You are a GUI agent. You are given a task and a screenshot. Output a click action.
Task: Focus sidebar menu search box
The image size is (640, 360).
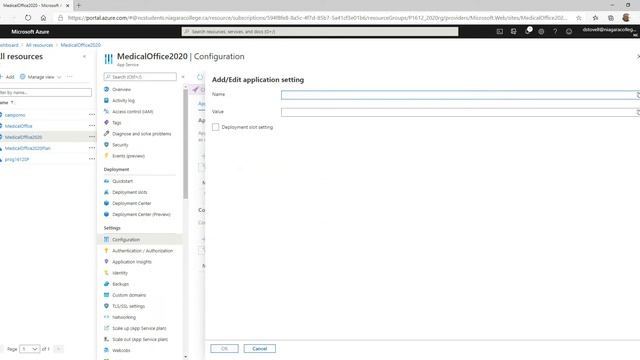[x=140, y=77]
